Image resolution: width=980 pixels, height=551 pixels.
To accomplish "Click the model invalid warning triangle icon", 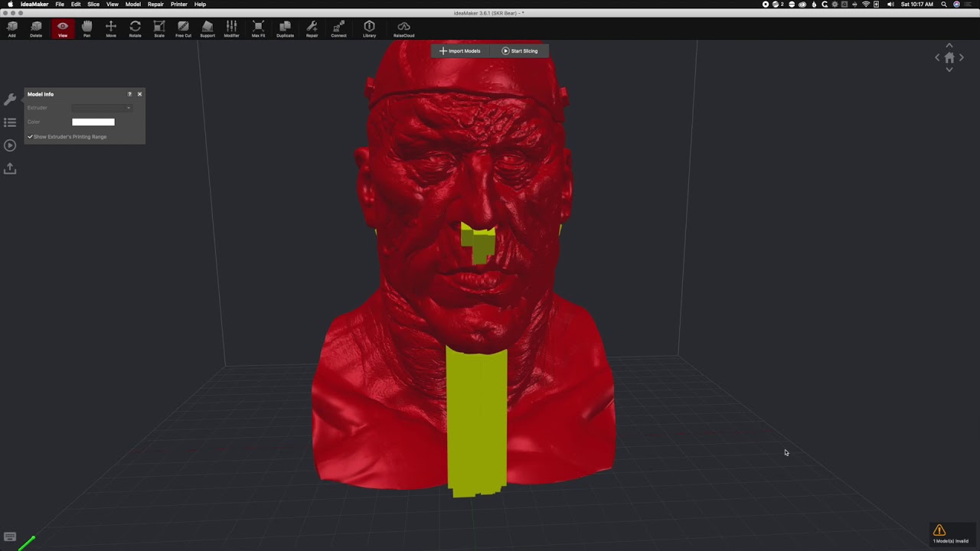I will tap(939, 530).
